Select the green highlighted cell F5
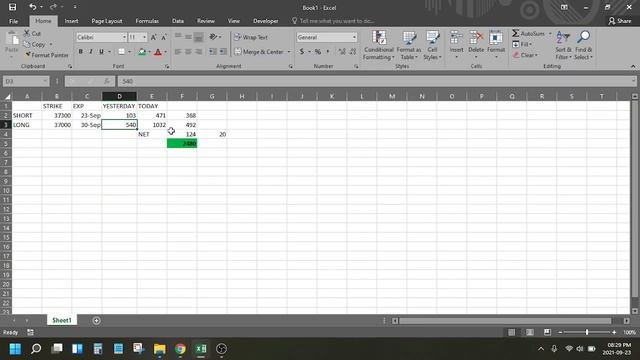This screenshot has width=640, height=360. point(182,143)
